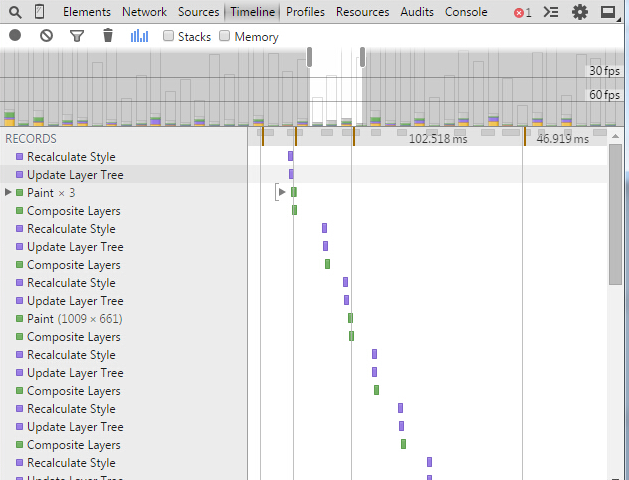
Task: Click the green bar of Paint × 3
Action: pyautogui.click(x=294, y=192)
